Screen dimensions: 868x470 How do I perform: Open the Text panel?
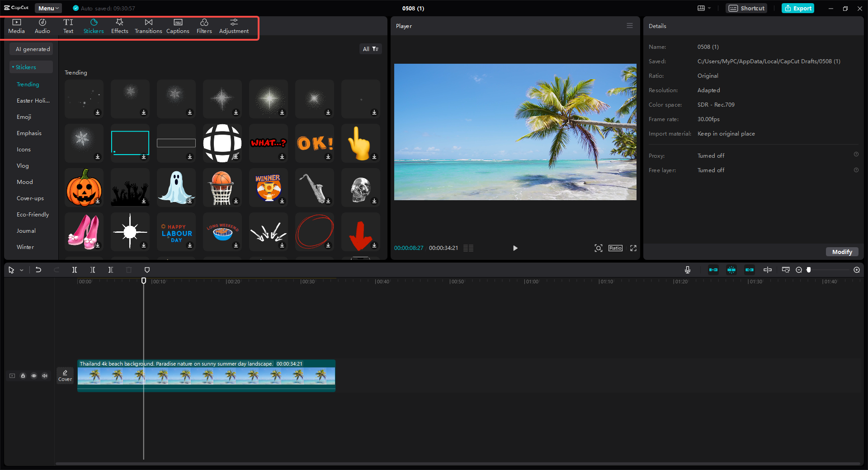coord(68,26)
